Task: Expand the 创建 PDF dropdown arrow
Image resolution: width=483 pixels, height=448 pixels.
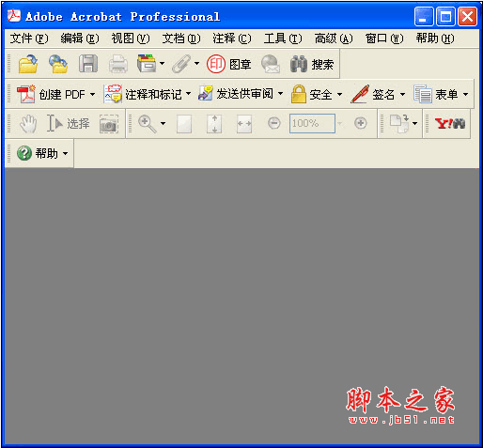Action: [92, 94]
